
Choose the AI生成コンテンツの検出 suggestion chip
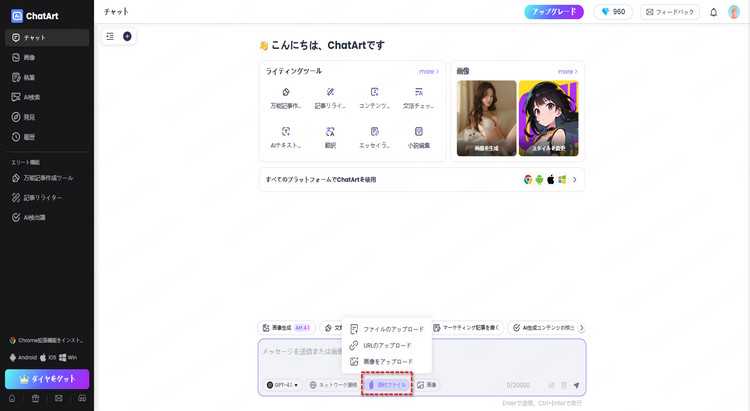click(543, 328)
